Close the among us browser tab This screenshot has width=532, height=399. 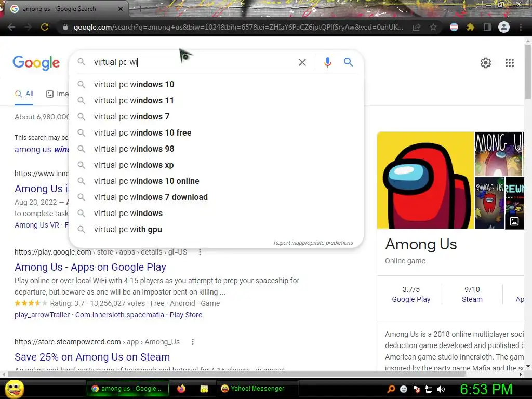(121, 9)
